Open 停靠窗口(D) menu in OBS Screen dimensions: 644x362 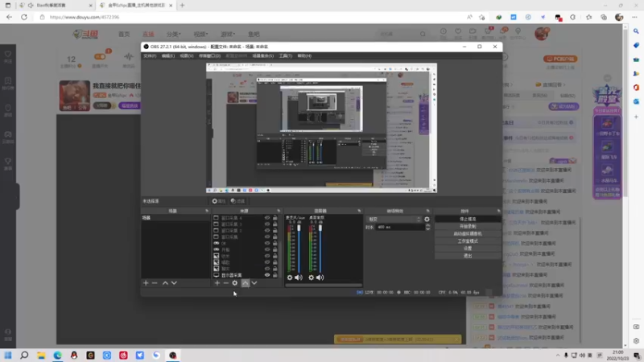pyautogui.click(x=209, y=56)
